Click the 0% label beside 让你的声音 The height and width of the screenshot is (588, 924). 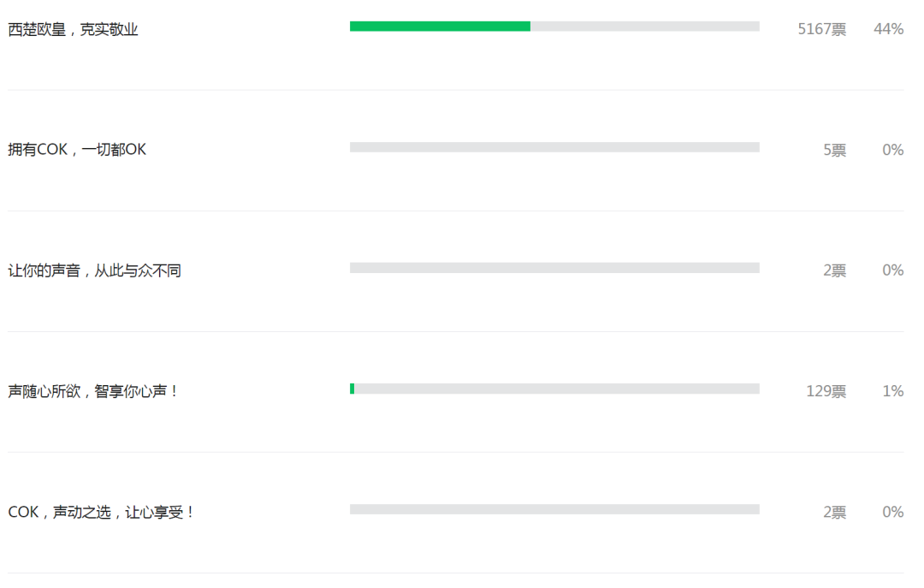click(892, 270)
